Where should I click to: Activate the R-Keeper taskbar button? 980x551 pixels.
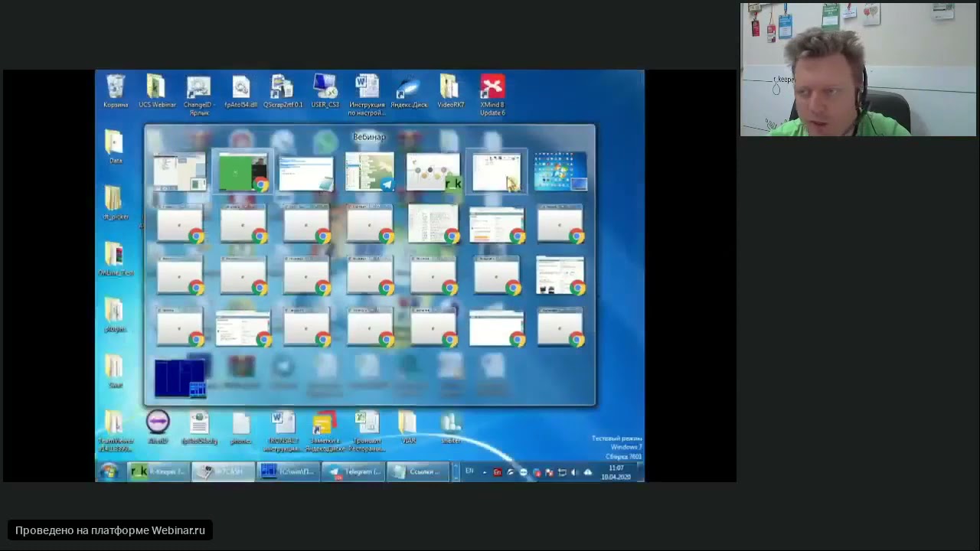[x=158, y=471]
